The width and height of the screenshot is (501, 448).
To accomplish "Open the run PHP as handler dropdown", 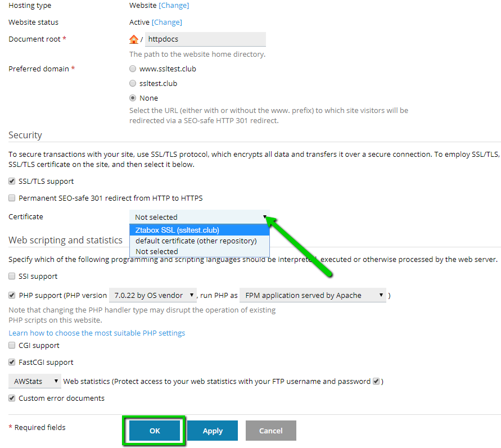I will pyautogui.click(x=313, y=296).
